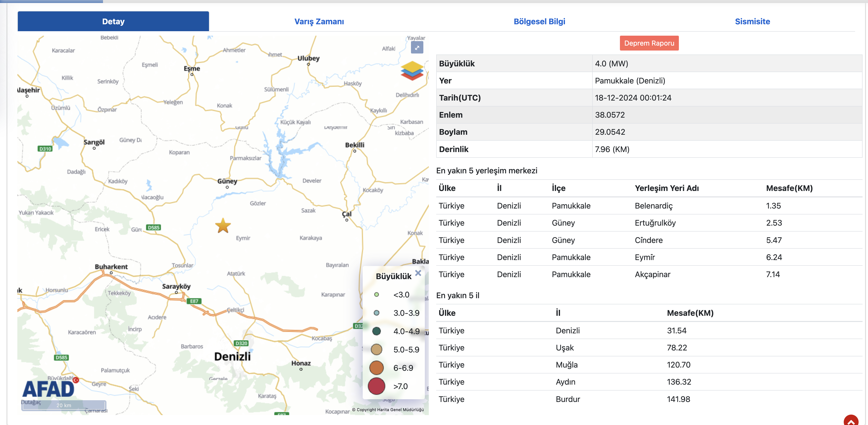Click the Honaz town label on map
The height and width of the screenshot is (425, 868).
[301, 363]
